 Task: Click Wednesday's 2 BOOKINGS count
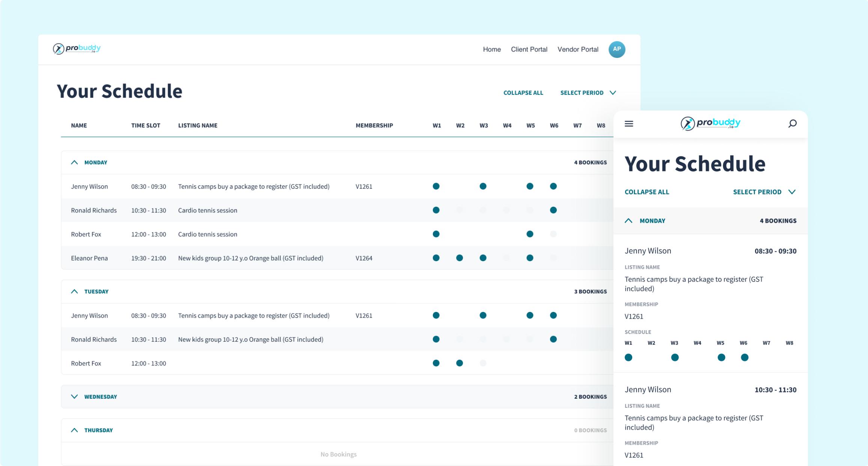click(590, 397)
